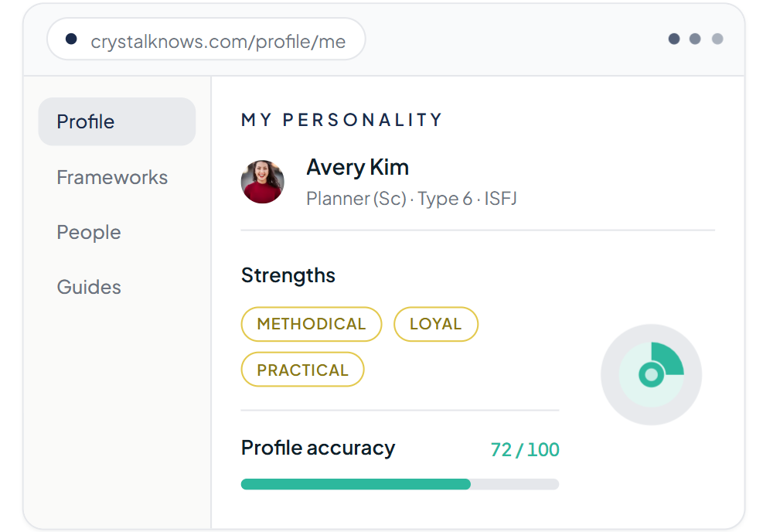Click the Strengths section heading
The height and width of the screenshot is (532, 763).
pyautogui.click(x=288, y=275)
